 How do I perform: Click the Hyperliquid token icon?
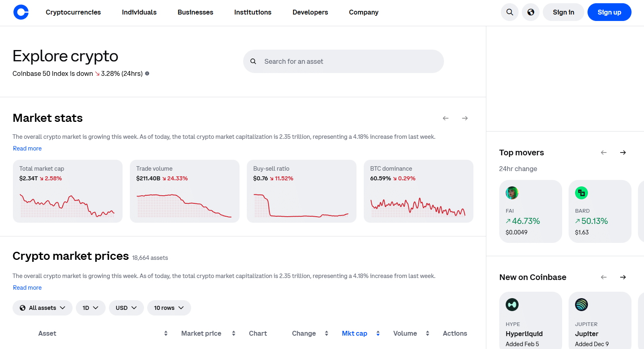coord(512,305)
